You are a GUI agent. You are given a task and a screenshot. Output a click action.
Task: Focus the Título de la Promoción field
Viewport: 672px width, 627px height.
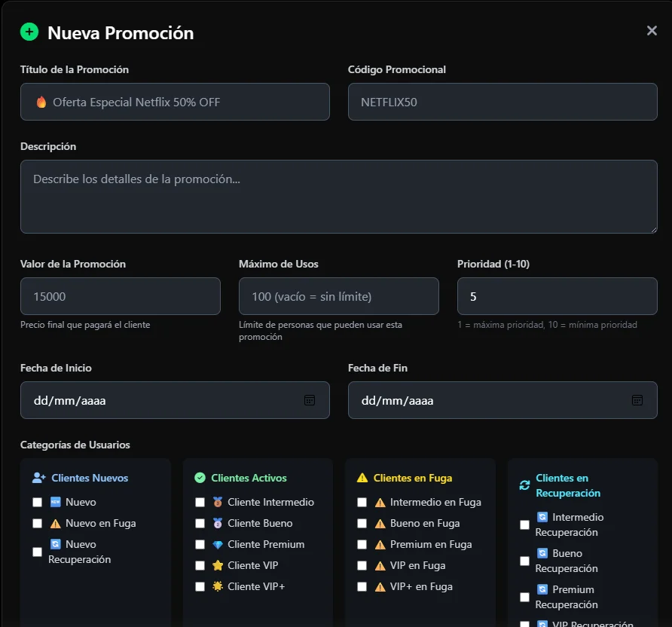click(x=175, y=102)
